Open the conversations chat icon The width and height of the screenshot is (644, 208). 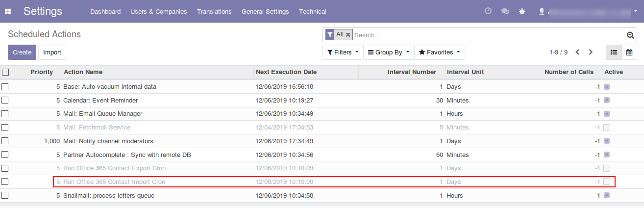coord(505,11)
